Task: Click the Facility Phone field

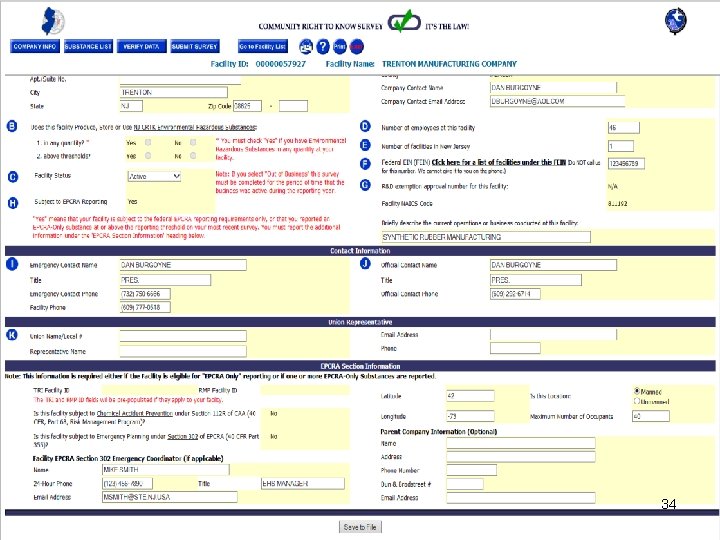Action: (x=145, y=307)
